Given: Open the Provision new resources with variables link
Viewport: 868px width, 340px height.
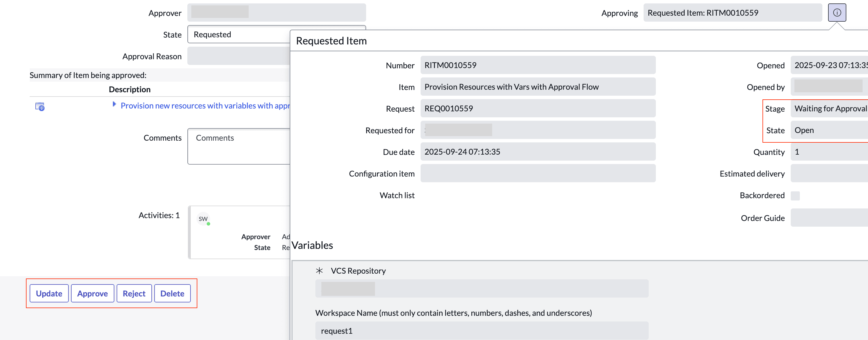Looking at the screenshot, I should (202, 105).
